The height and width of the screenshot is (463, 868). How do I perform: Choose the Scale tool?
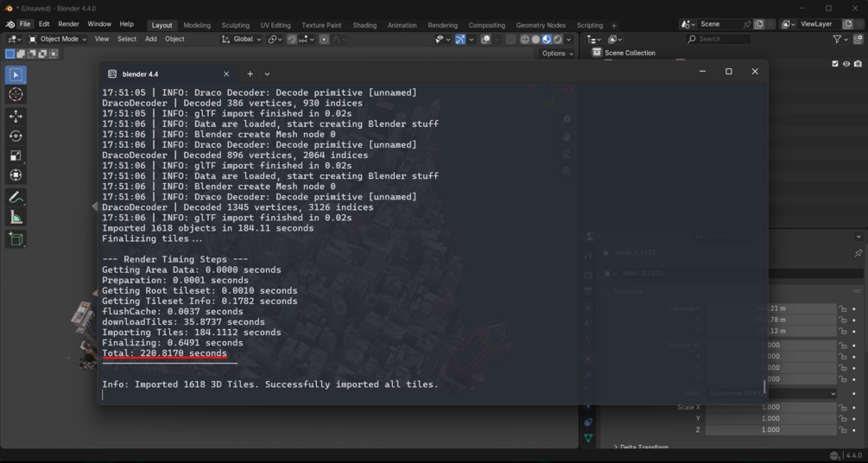[x=16, y=155]
